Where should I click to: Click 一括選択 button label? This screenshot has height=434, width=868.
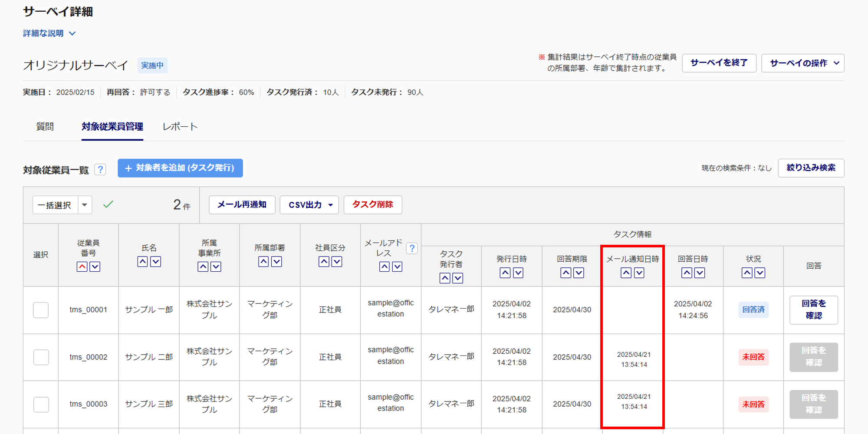coord(55,205)
